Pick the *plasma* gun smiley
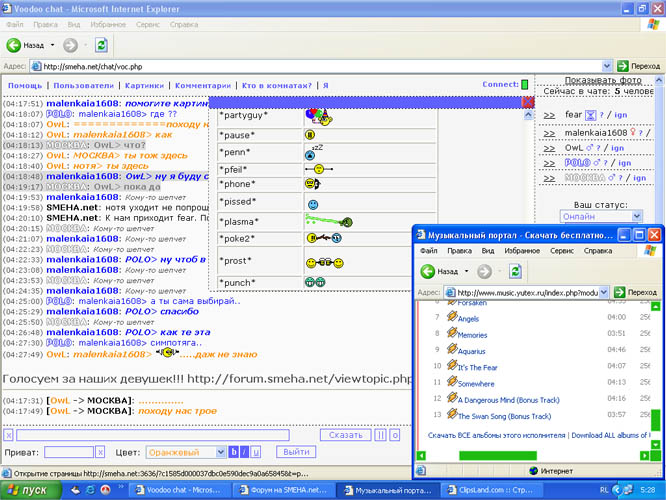666x500 pixels. pos(329,220)
